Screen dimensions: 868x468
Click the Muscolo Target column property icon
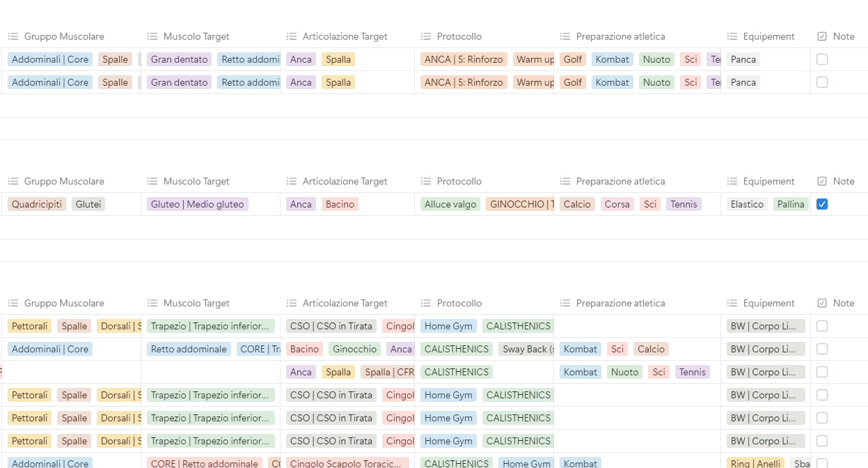152,36
